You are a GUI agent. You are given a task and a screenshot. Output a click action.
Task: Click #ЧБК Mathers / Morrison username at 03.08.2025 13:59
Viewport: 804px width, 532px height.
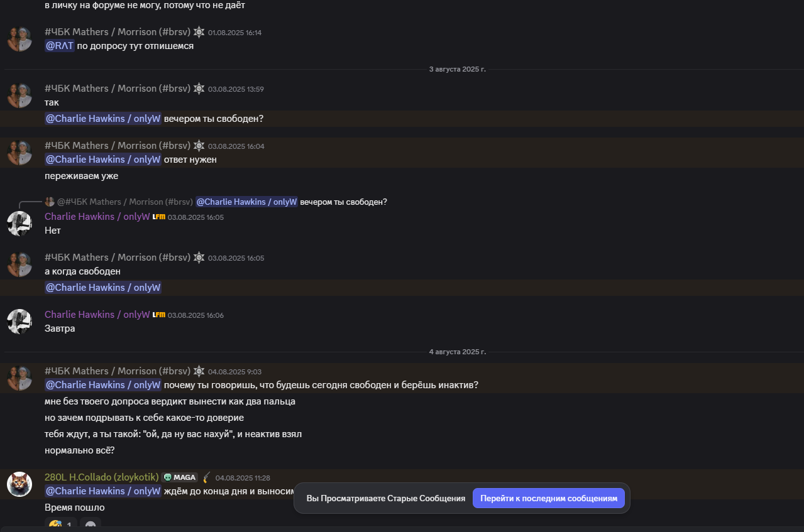point(117,89)
